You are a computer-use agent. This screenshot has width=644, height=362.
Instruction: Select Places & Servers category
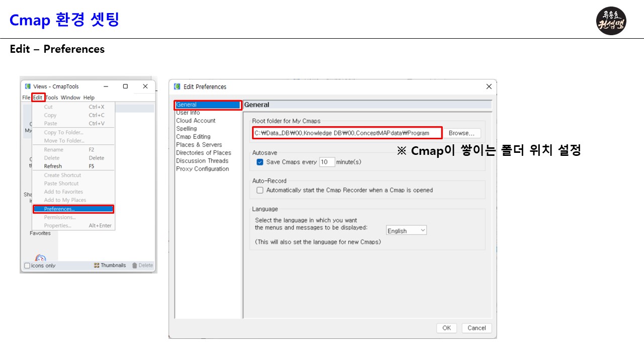point(199,145)
